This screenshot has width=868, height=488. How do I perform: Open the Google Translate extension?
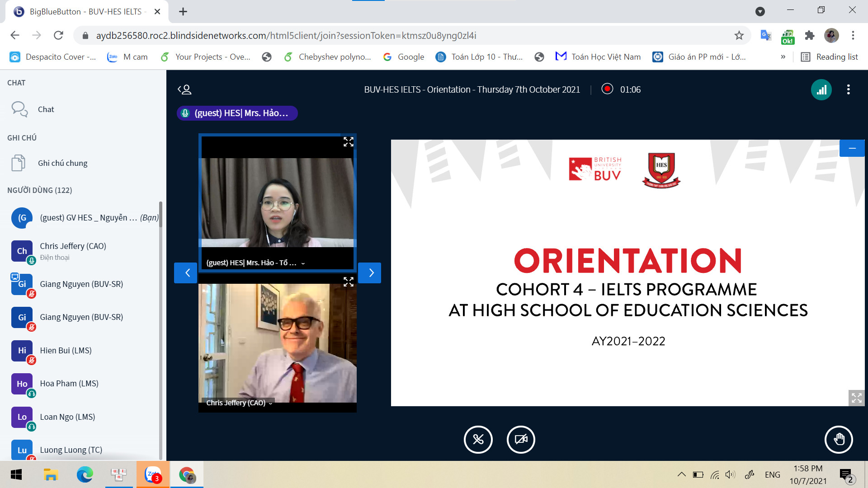click(766, 35)
